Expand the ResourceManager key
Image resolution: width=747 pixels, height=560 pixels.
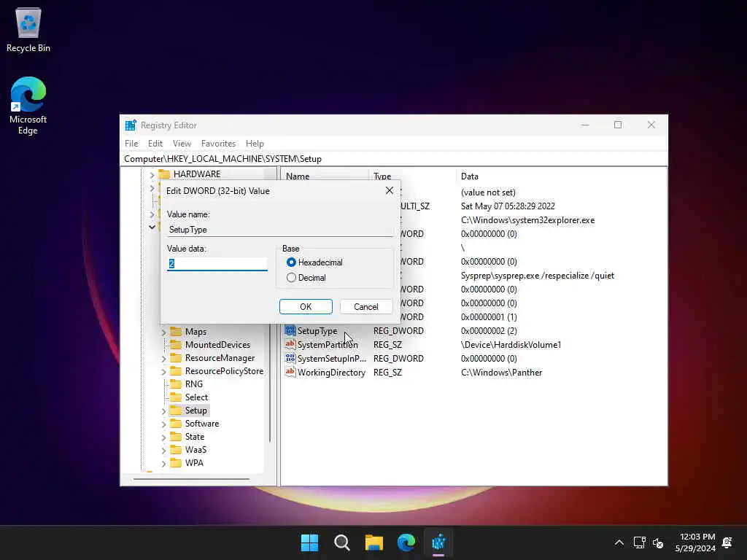coord(164,358)
